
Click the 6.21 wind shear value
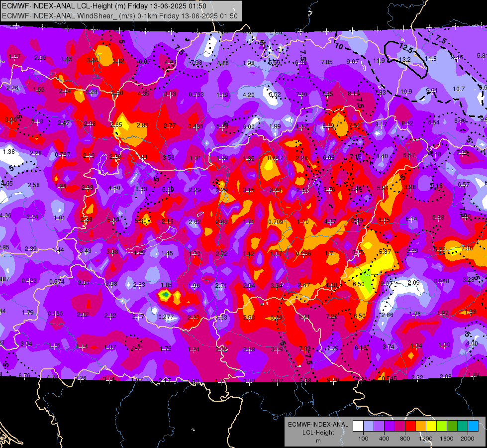(x=304, y=317)
